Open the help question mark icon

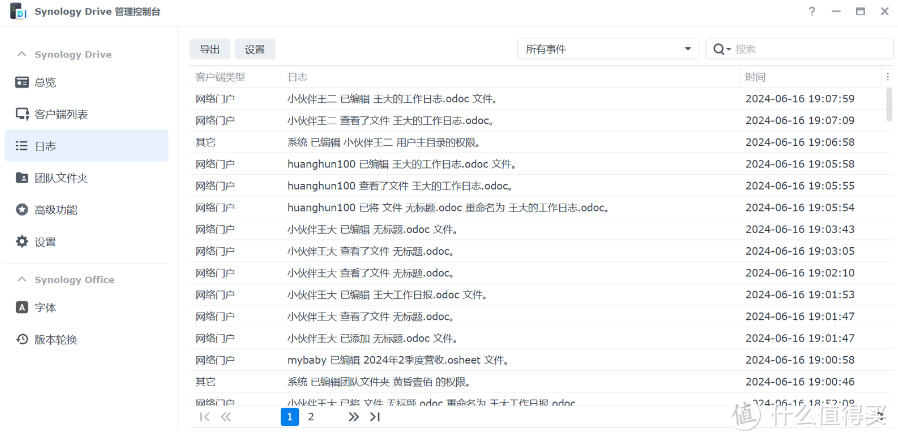(x=812, y=11)
